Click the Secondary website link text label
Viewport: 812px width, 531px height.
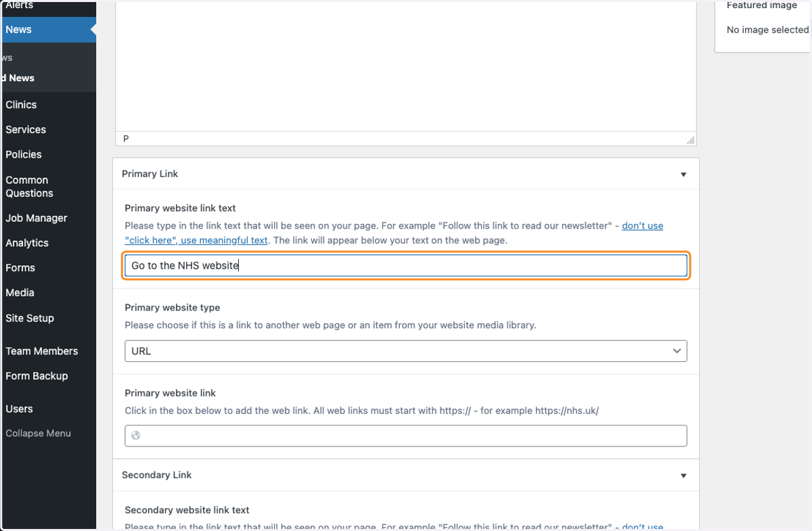click(x=187, y=510)
